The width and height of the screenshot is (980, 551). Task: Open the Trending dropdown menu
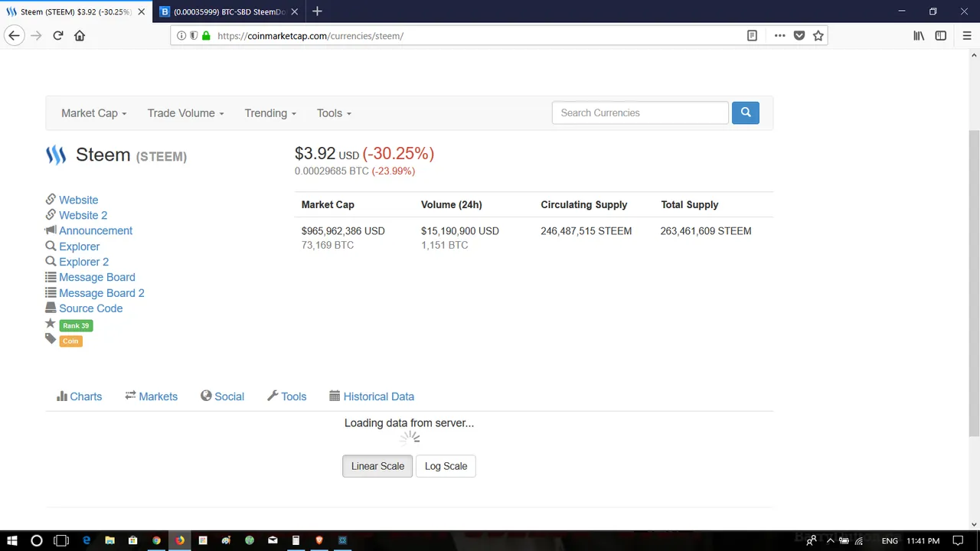[x=270, y=113]
